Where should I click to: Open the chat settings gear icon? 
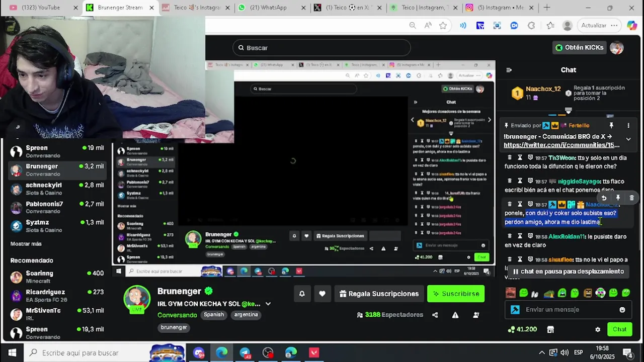tap(598, 329)
